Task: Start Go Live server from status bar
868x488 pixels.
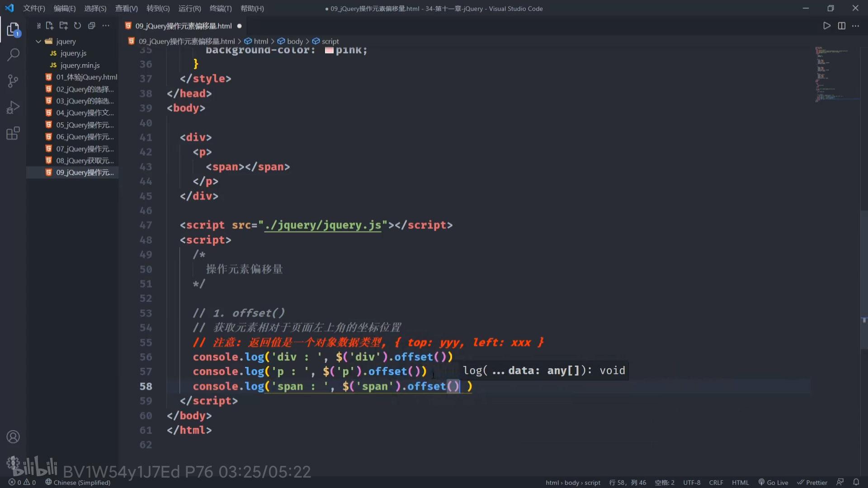Action: (773, 482)
